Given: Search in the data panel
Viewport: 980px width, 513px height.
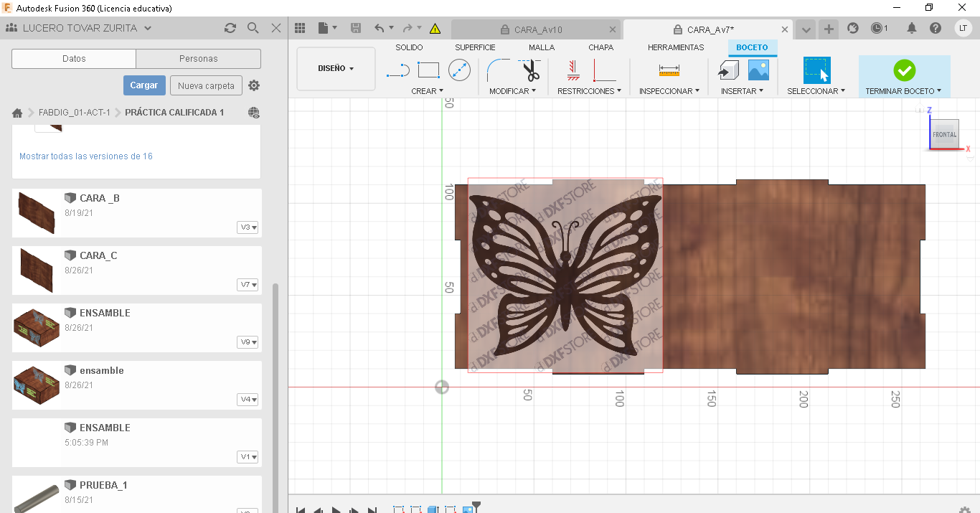Looking at the screenshot, I should click(253, 28).
